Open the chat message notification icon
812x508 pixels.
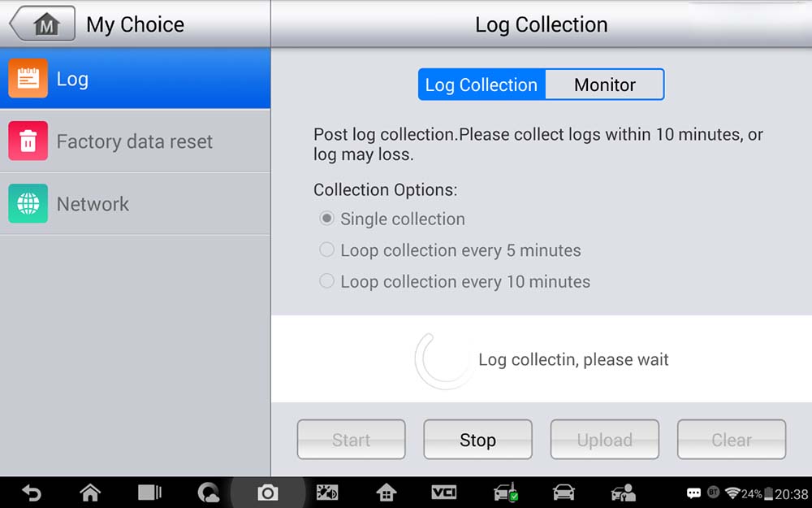693,493
